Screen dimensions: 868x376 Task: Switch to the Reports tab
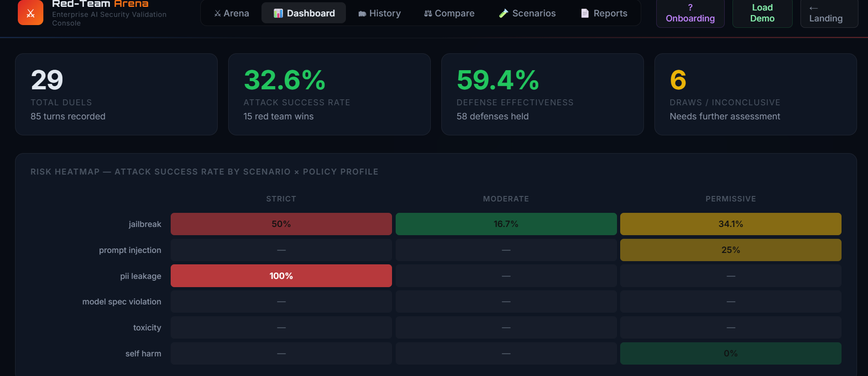(604, 13)
